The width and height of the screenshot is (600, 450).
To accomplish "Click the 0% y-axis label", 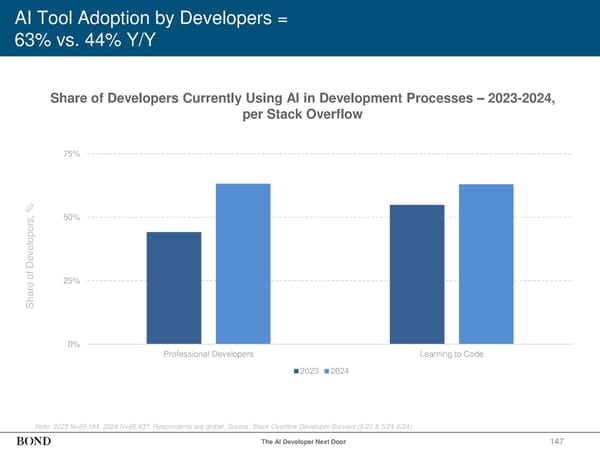I will pyautogui.click(x=74, y=345).
